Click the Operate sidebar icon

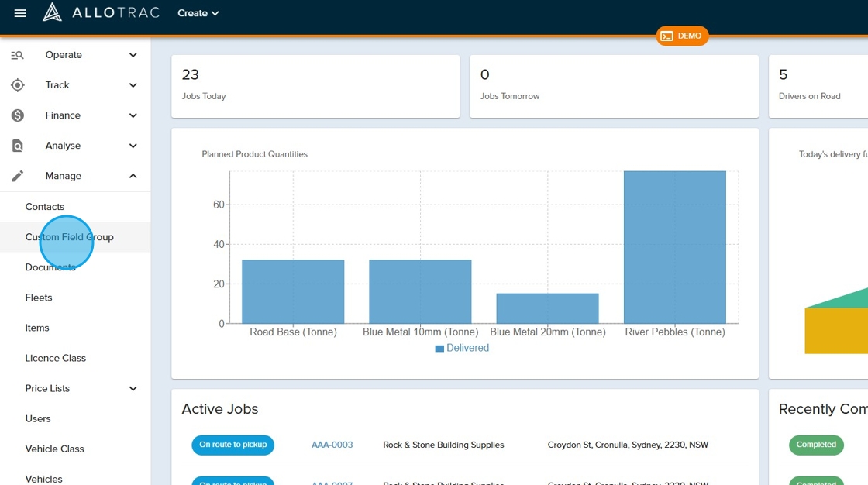(x=17, y=55)
